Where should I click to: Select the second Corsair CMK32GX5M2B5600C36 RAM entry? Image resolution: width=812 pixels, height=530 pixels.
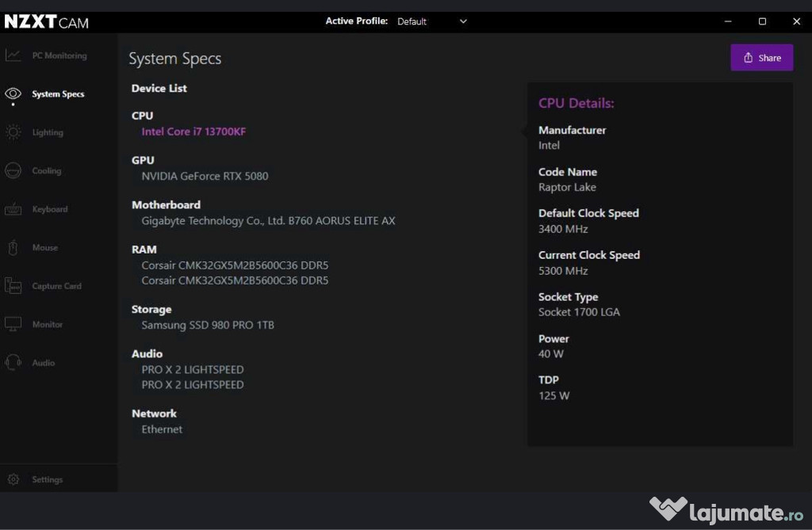coord(235,280)
